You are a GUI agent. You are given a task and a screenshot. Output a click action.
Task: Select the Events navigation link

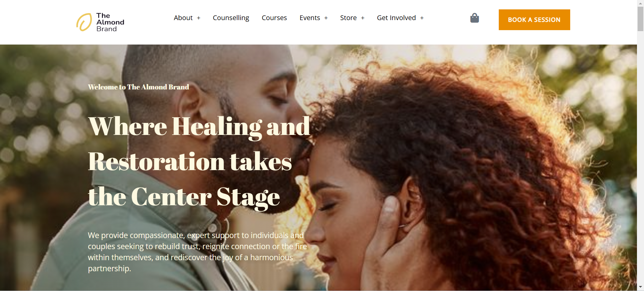tap(310, 18)
